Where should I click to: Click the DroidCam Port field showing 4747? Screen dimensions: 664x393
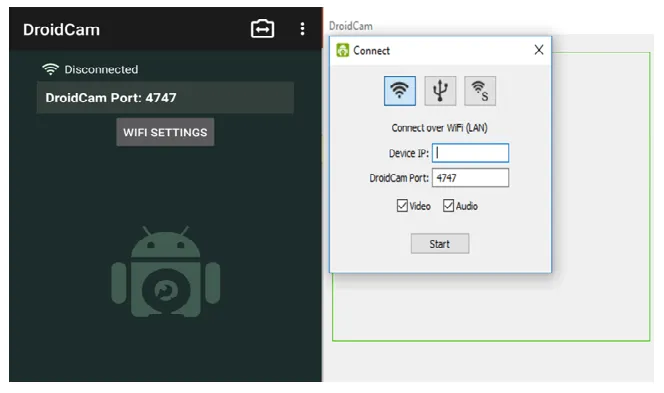click(470, 178)
